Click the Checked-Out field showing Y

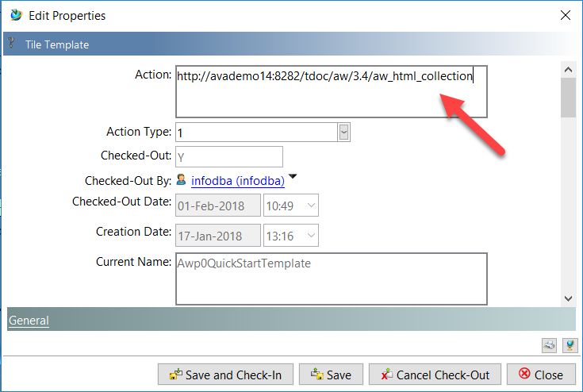click(x=228, y=156)
